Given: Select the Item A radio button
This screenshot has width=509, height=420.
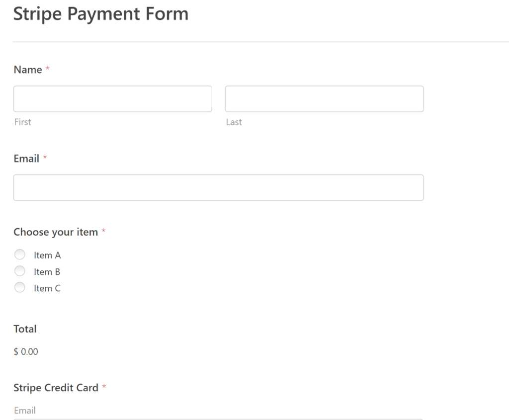Looking at the screenshot, I should (20, 254).
